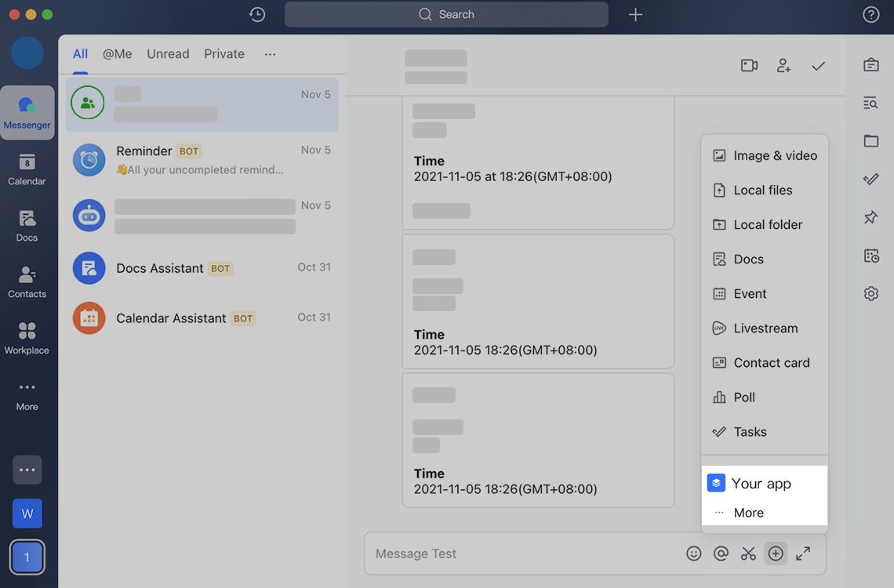Screen dimensions: 894x588
Task: Choose Local files from menu
Action: click(765, 191)
